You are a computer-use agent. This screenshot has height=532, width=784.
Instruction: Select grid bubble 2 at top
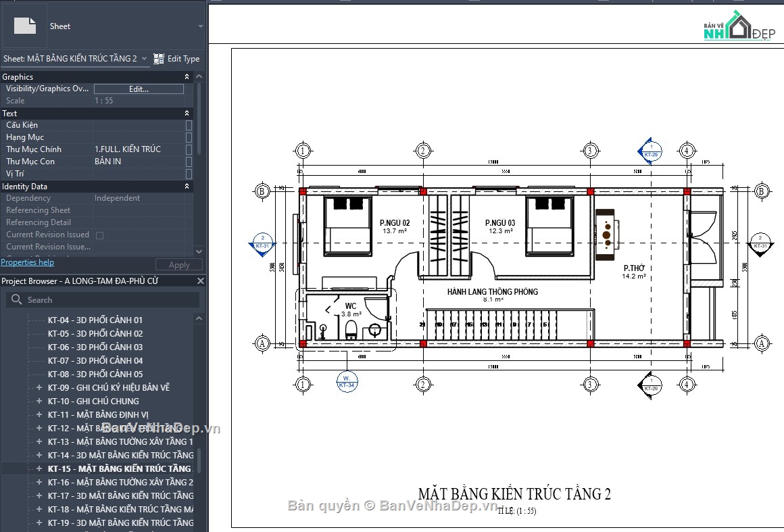click(423, 151)
